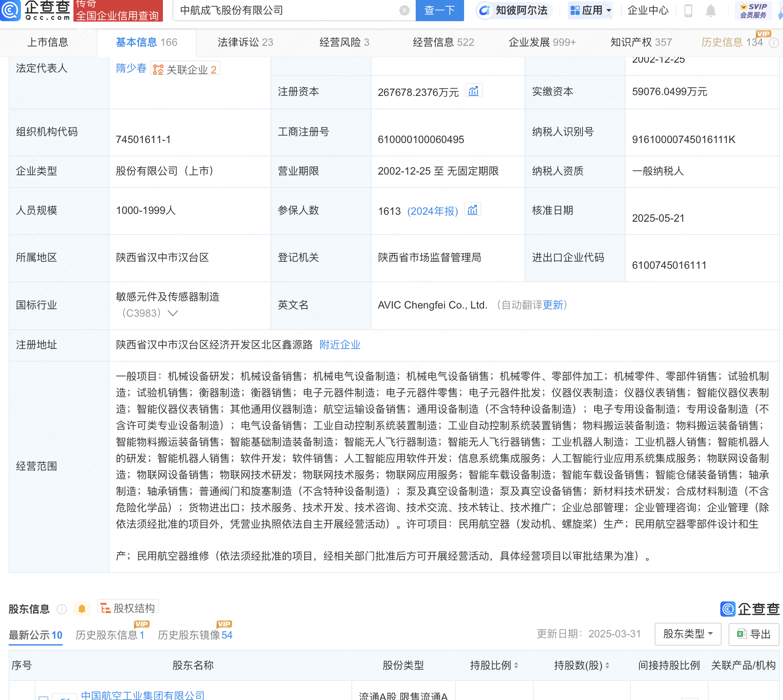Image resolution: width=783 pixels, height=700 pixels.
Task: Click chart icon next to 注册资本 value
Action: coord(474,91)
